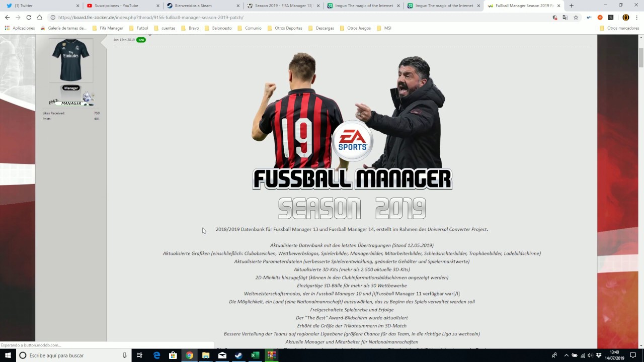Go back using the browser back arrow

(x=7, y=17)
